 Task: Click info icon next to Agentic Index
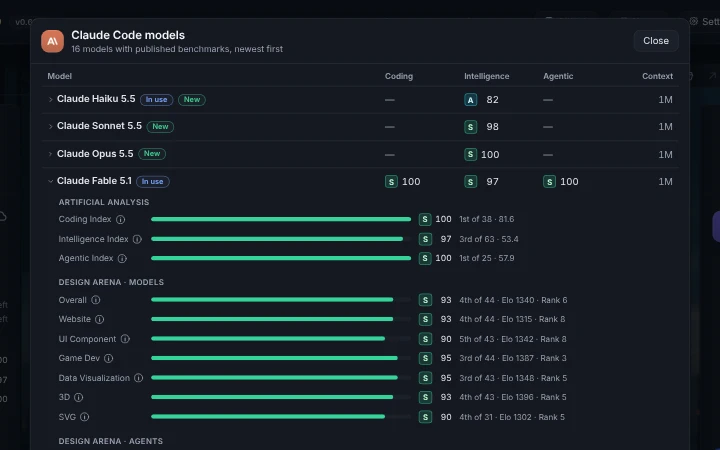pos(122,259)
